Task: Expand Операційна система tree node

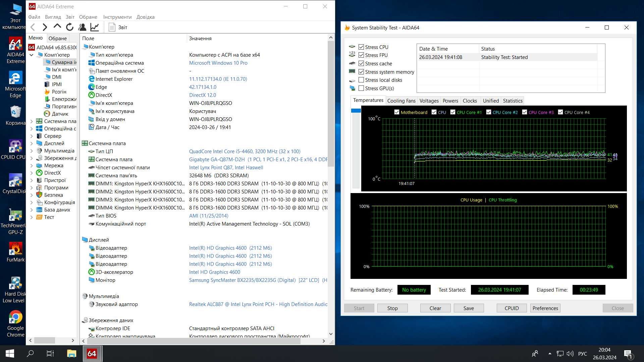Action: coord(32,128)
